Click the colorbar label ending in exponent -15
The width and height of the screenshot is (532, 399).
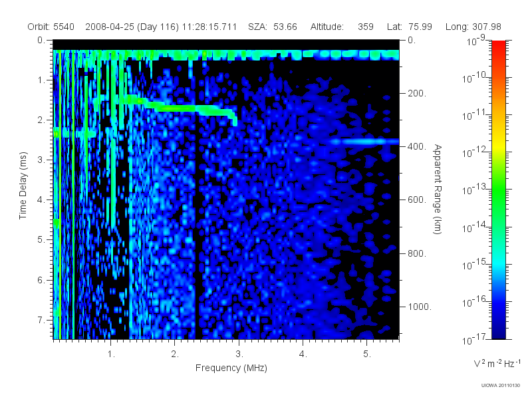coord(474,265)
